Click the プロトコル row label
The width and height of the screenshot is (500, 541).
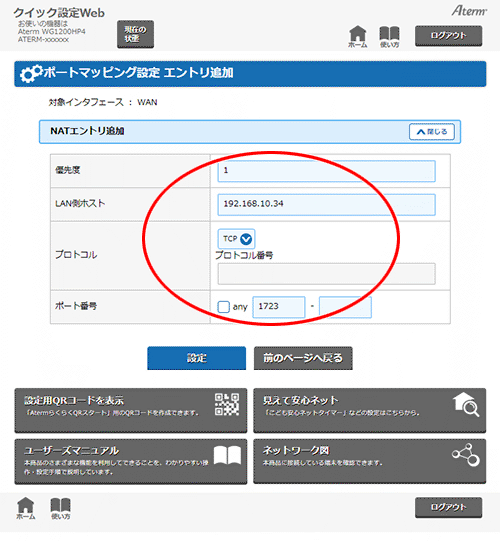76,255
